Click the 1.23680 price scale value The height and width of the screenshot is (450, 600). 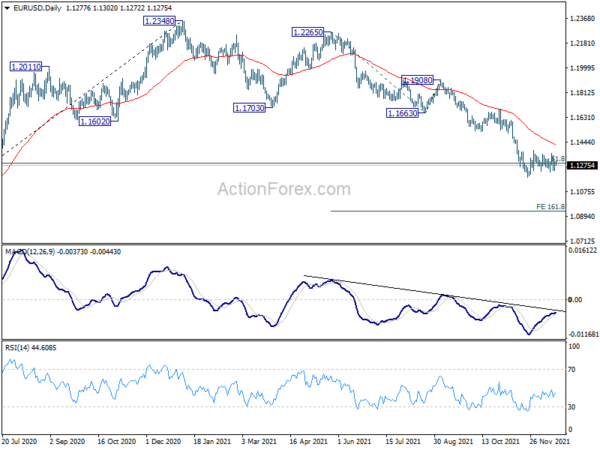click(x=582, y=18)
